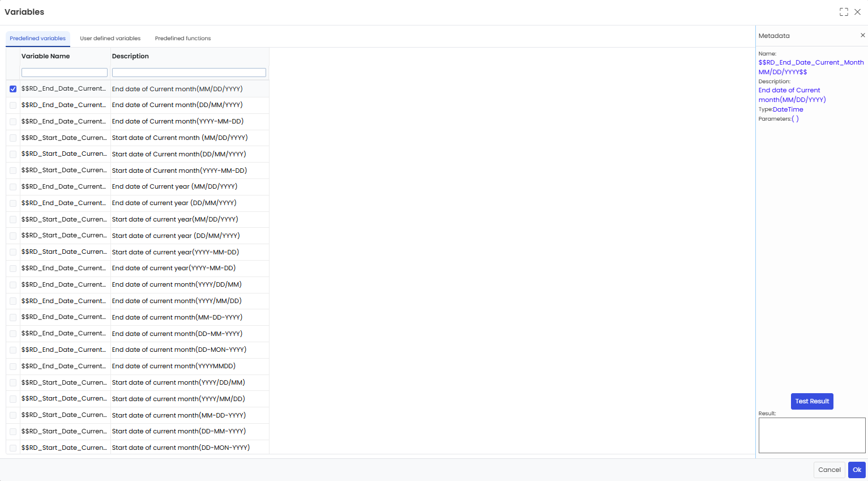Viewport: 868px width, 481px height.
Task: Check Start date of current month(DD-MM-YYYY) row
Action: coord(13,432)
